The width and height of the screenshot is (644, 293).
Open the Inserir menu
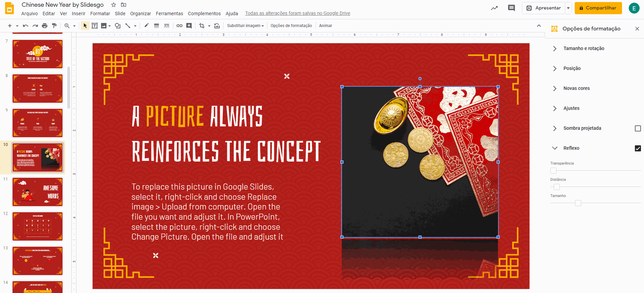coord(78,14)
